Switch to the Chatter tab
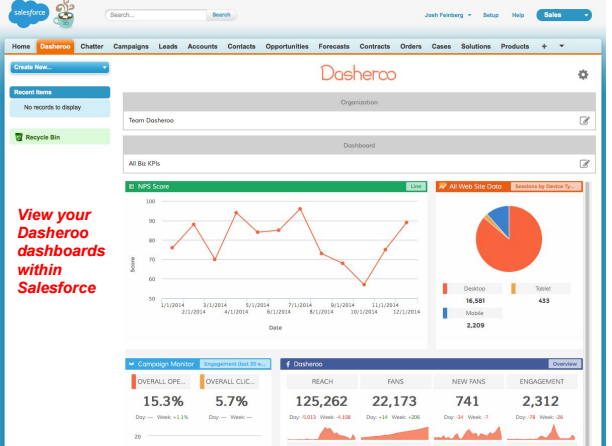Screen dimensions: 612x446 92,46
